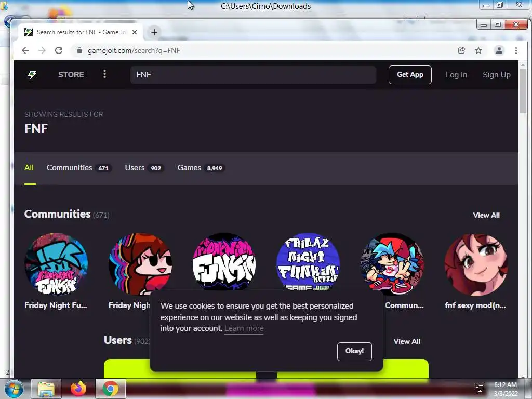532x399 pixels.
Task: Open the fnf sexy mod community thumbnail
Action: click(476, 264)
